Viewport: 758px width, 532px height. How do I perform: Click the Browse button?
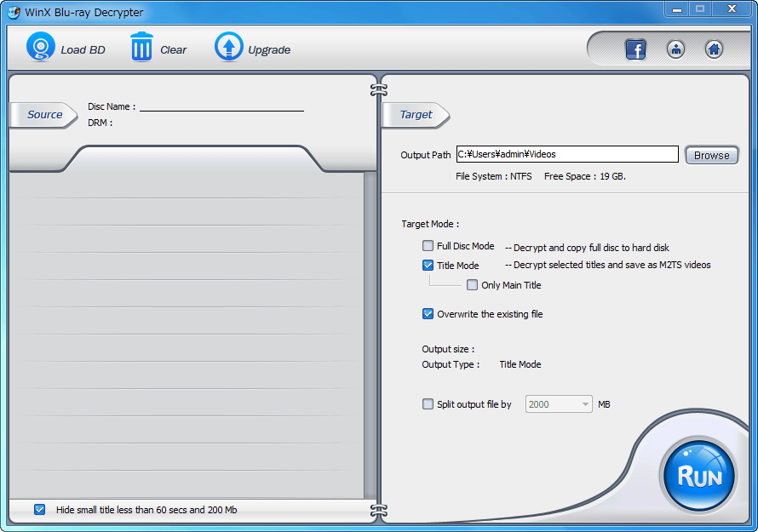(x=712, y=155)
